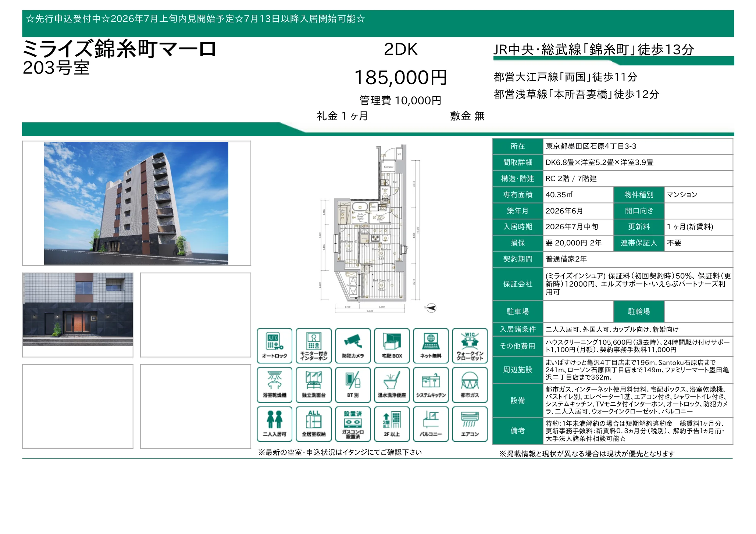Select the 所在 address value cell
Viewport: 756px width, 534px height.
[638, 146]
